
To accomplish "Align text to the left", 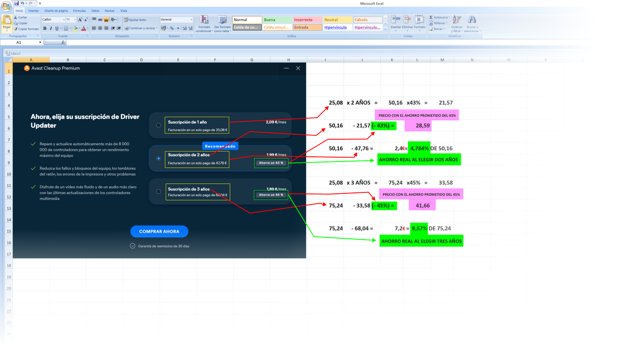I will [94, 28].
